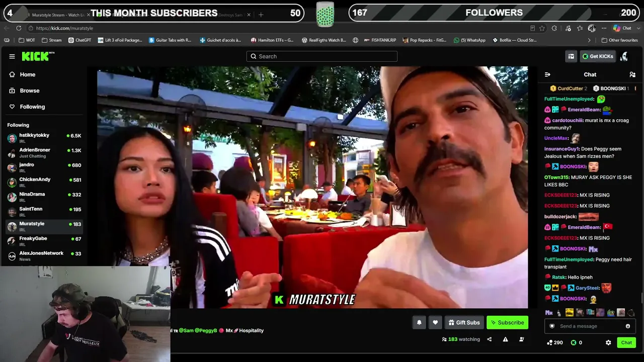The height and width of the screenshot is (362, 644).
Task: Click the green Subscribe button
Action: coord(507,323)
